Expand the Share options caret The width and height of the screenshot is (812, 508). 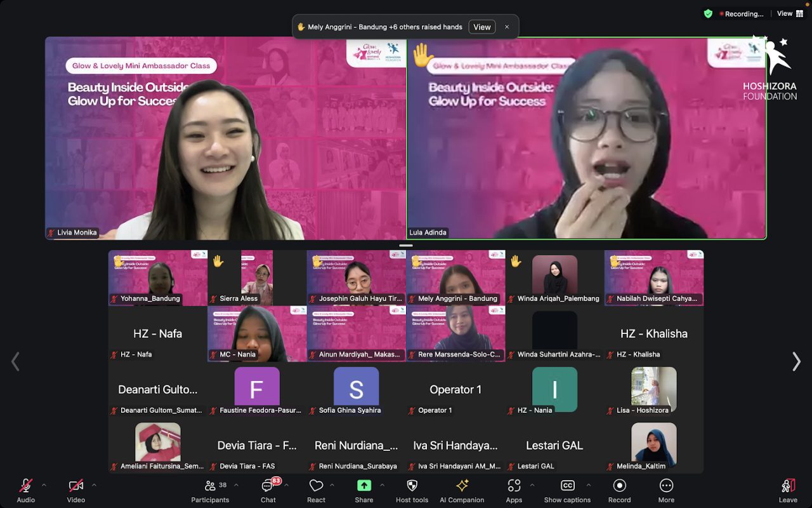pyautogui.click(x=382, y=486)
